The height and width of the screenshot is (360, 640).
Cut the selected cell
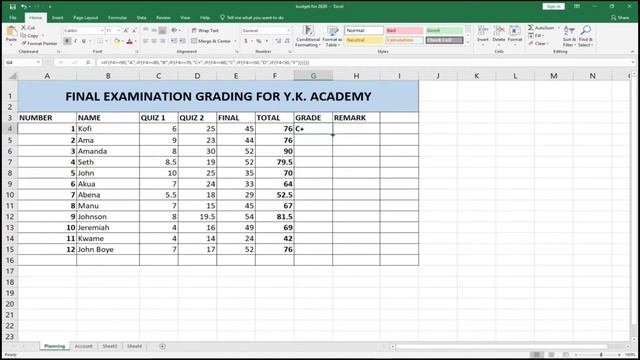28,28
